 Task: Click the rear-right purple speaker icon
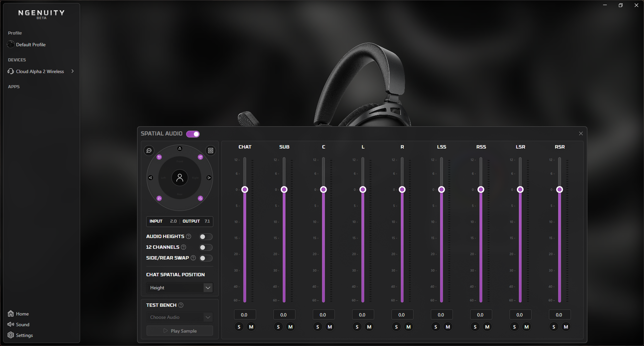point(201,198)
